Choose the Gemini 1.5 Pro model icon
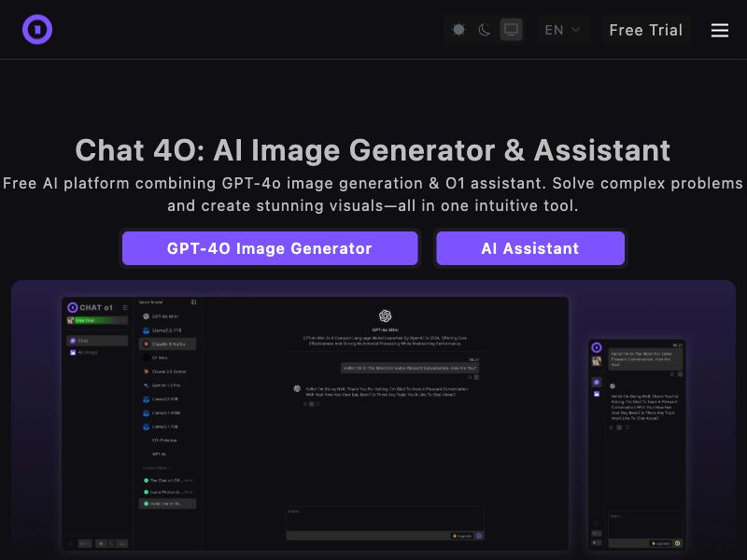Viewport: 747px width, 560px height. tap(146, 383)
